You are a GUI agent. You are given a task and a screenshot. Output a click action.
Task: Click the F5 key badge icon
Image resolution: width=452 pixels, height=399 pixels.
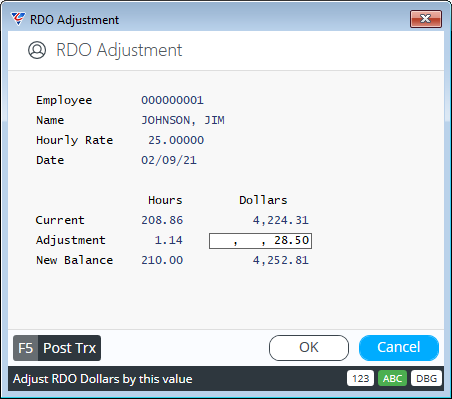26,348
